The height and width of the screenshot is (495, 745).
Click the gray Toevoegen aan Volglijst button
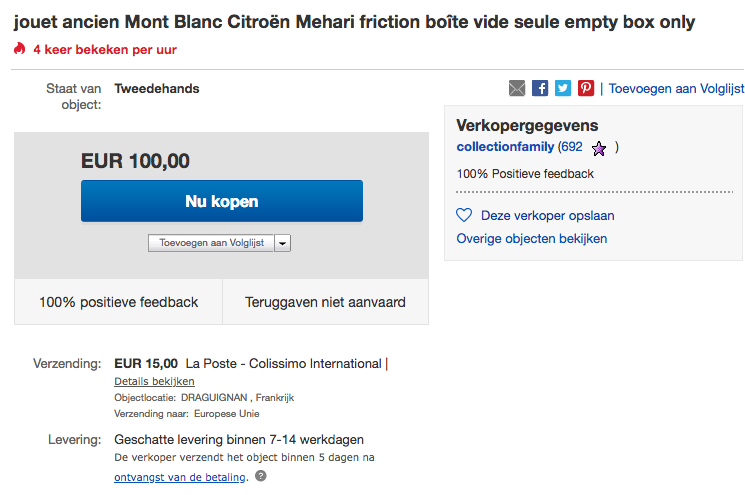pyautogui.click(x=211, y=243)
